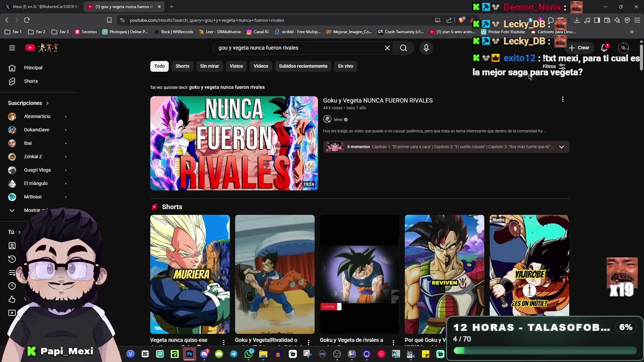Click the Crear button
The height and width of the screenshot is (362, 644).
[579, 48]
